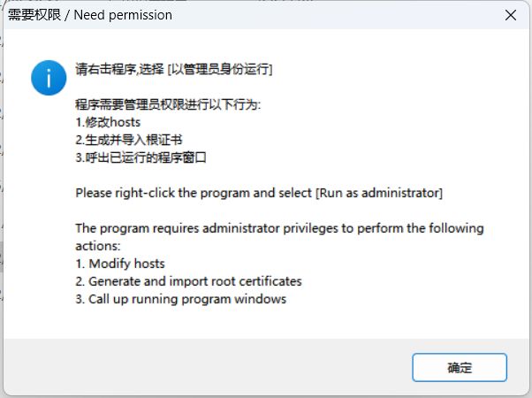Click the line starting 请右击程序,选择
This screenshot has width=532, height=398.
coord(174,69)
